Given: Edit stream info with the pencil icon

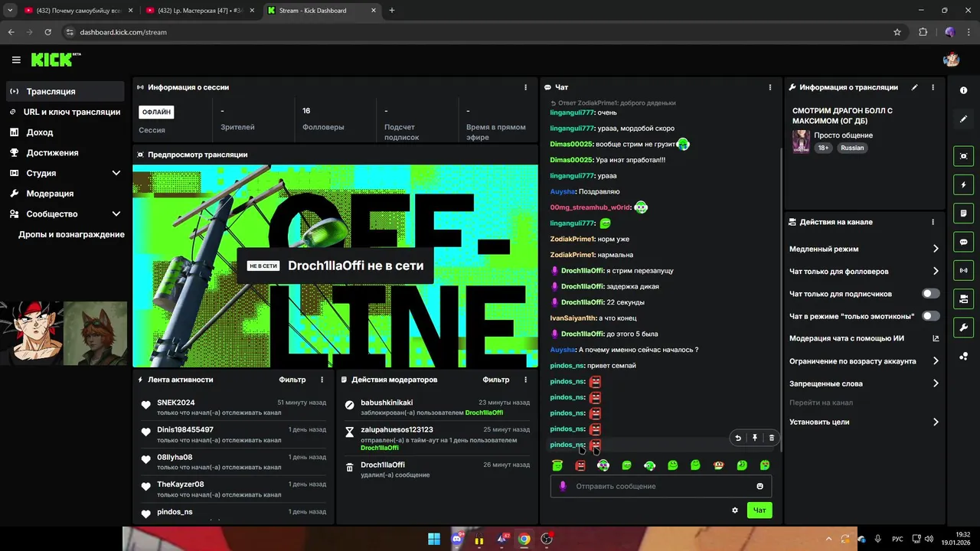Looking at the screenshot, I should click(x=914, y=87).
